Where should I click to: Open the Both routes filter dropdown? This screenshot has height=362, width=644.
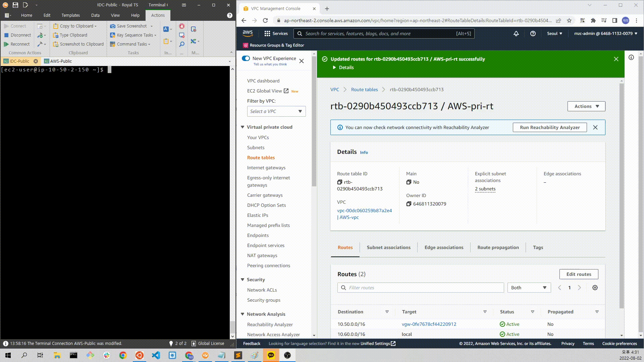coord(529,288)
